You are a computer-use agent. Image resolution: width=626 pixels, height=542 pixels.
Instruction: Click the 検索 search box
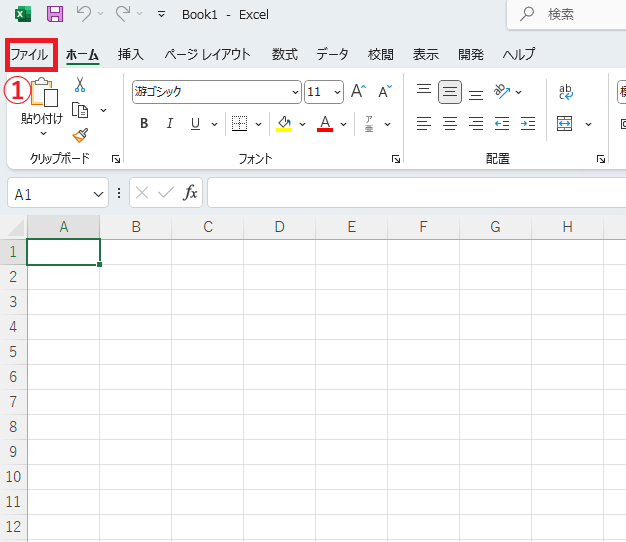click(x=567, y=14)
